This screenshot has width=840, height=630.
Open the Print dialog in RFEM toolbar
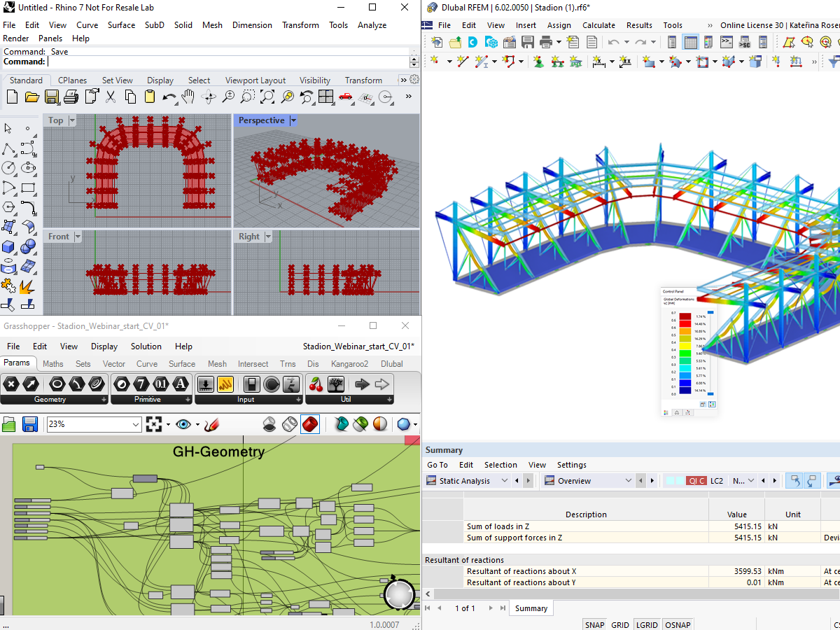[546, 42]
